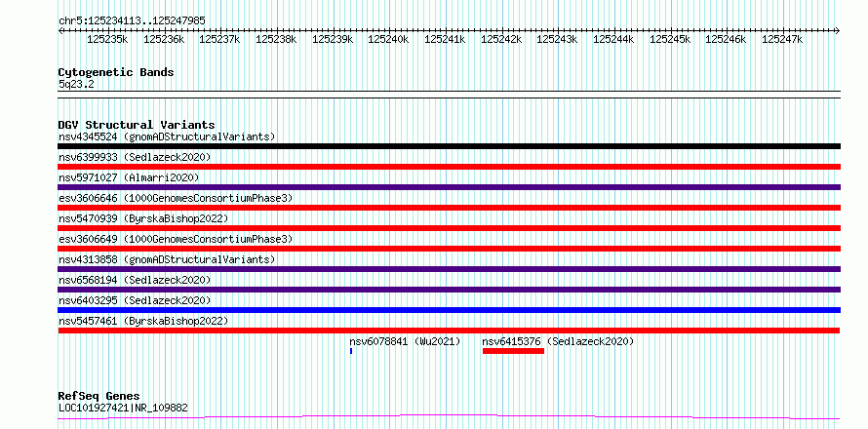Click the Cytogenetic Bands track title
The height and width of the screenshot is (429, 868).
point(116,72)
